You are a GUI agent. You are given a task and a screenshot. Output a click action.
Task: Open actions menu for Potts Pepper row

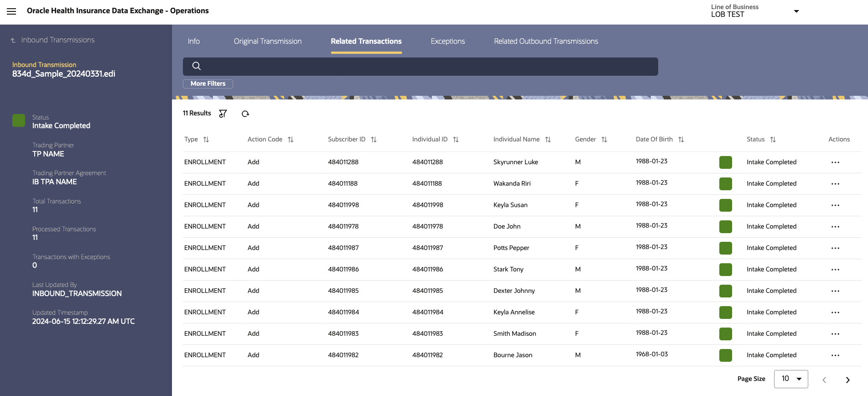(835, 248)
